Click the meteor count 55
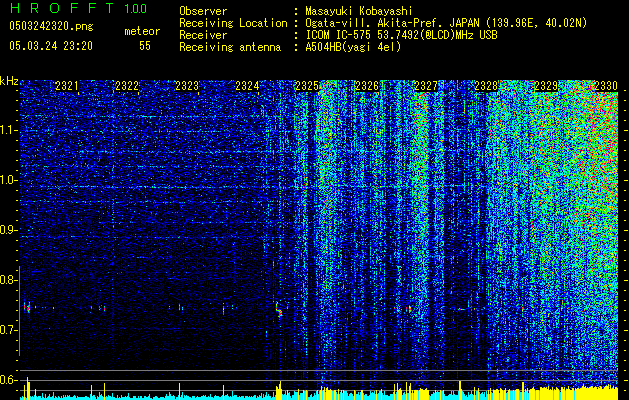This screenshot has width=629, height=400. (x=145, y=46)
